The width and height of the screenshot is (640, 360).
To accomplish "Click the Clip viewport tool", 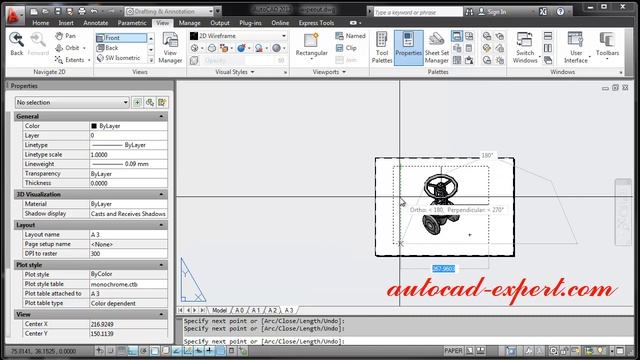I will pos(346,48).
